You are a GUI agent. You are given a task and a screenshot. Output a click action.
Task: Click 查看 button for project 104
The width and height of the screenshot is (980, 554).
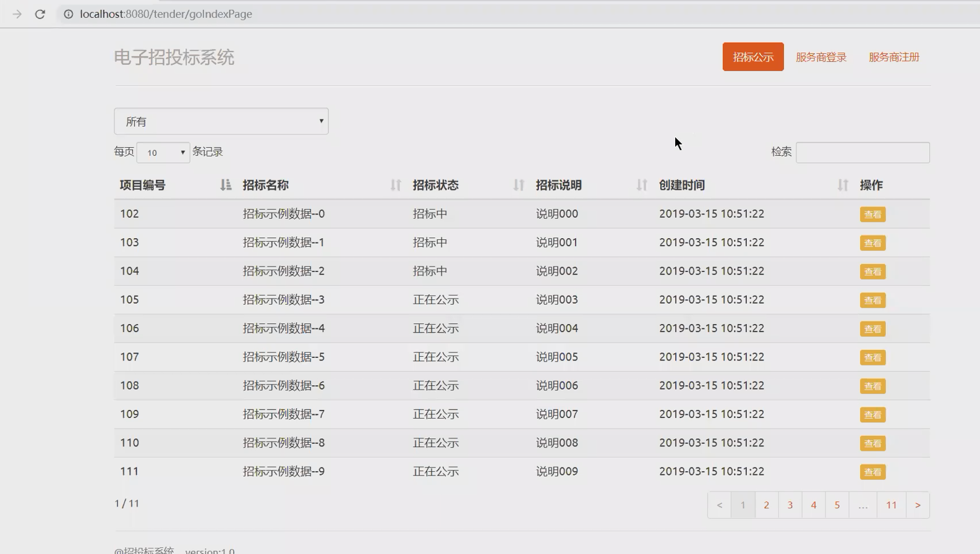(872, 271)
